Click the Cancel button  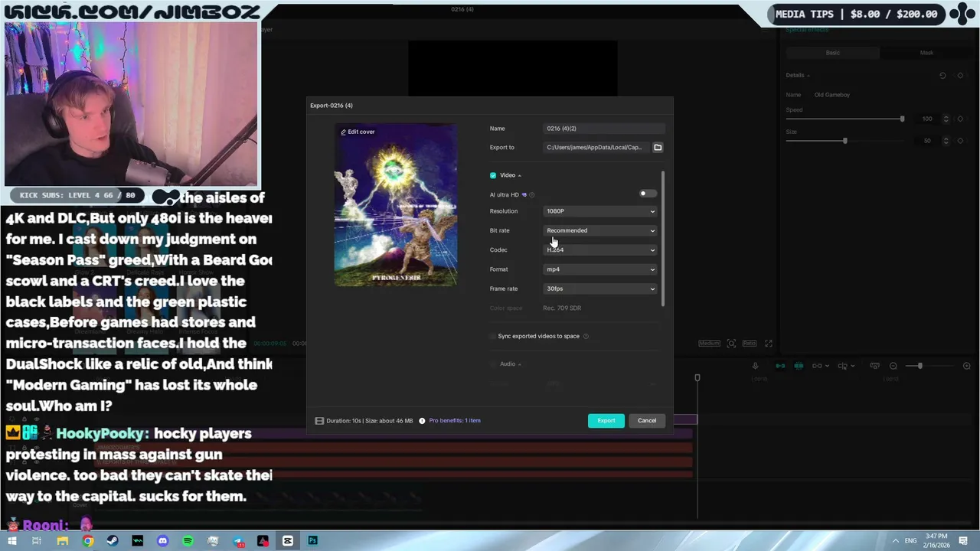(647, 420)
